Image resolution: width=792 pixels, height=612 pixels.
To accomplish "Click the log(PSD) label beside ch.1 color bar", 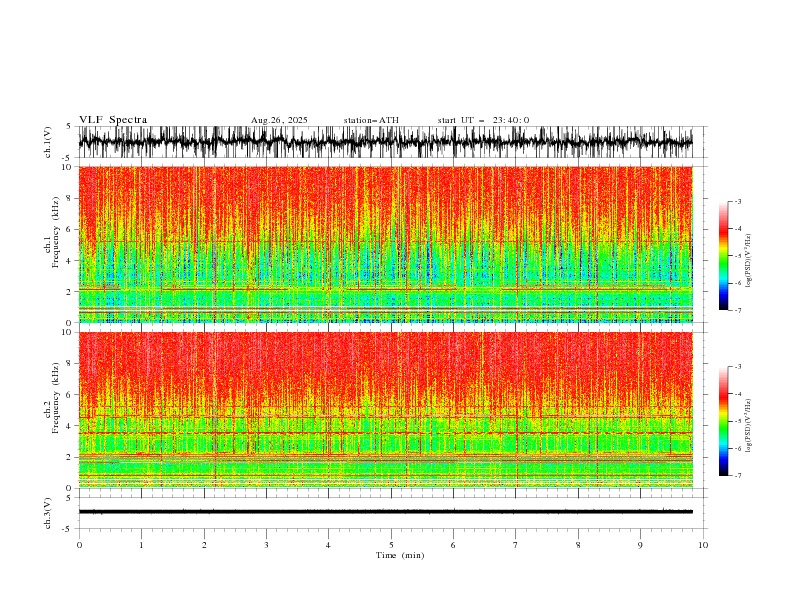I will coord(748,261).
